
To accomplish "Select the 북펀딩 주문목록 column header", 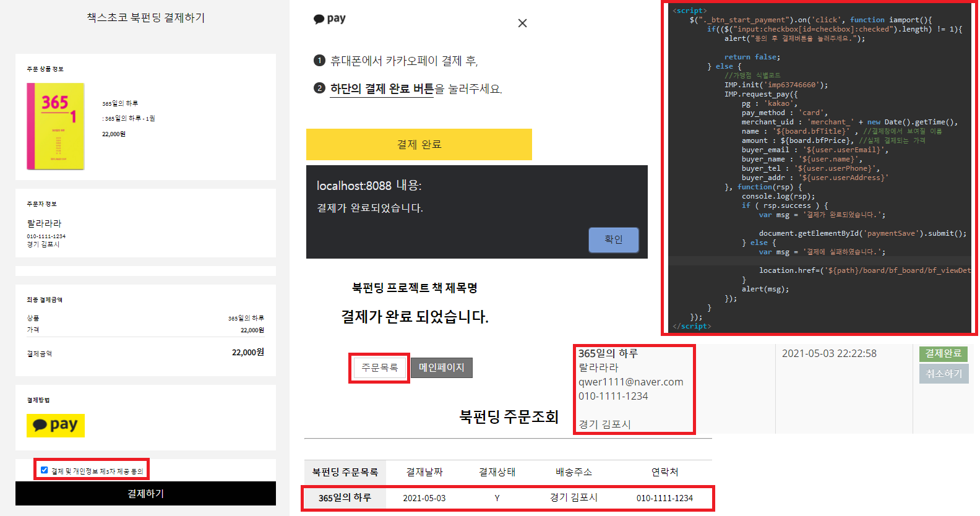I will [x=345, y=472].
